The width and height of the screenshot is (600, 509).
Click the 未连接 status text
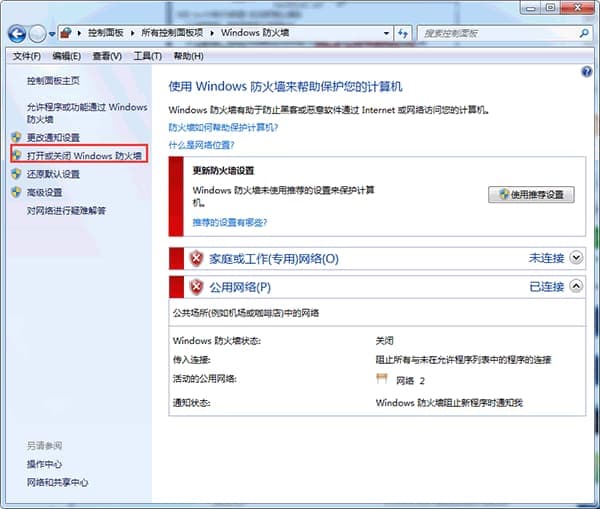(x=546, y=258)
